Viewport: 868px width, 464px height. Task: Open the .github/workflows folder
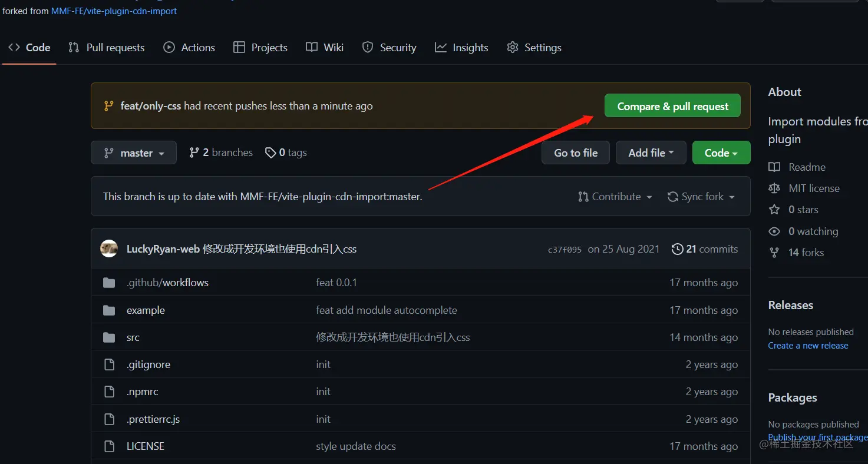click(x=167, y=283)
